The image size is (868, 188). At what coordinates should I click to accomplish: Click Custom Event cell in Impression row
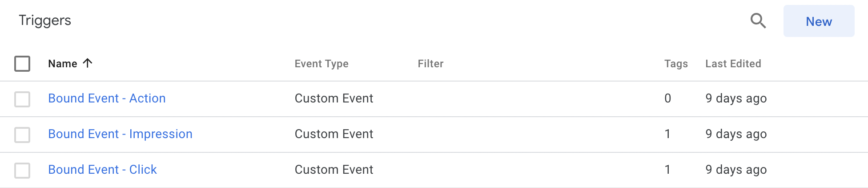[334, 134]
